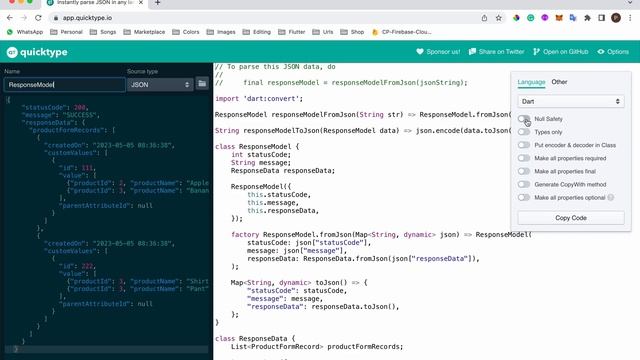The width and height of the screenshot is (640, 360).
Task: Click the share page icon in address bar
Action: [484, 18]
